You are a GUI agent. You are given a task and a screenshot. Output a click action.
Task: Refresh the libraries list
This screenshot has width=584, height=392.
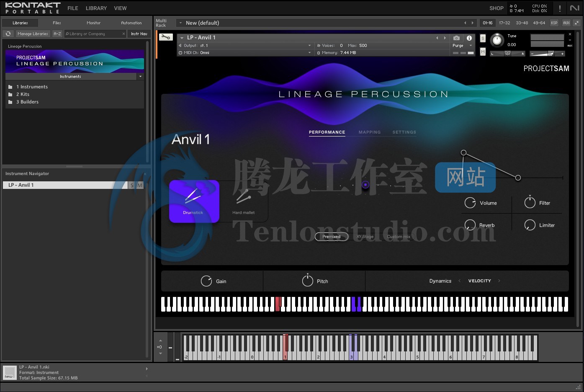tap(8, 34)
